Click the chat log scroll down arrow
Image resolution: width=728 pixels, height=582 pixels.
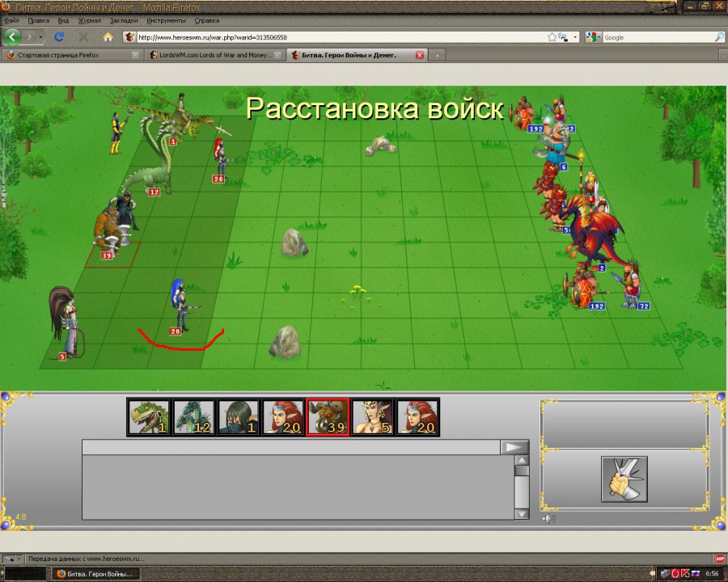[x=522, y=514]
